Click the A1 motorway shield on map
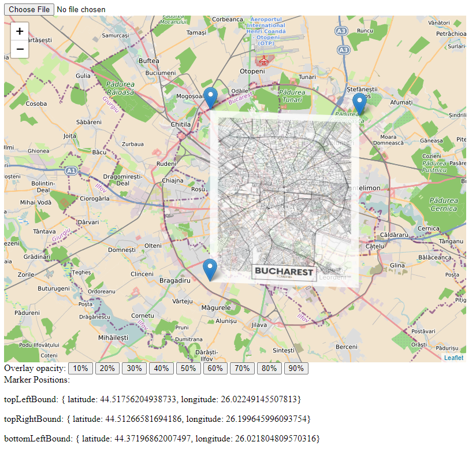The image size is (476, 449). [71, 171]
